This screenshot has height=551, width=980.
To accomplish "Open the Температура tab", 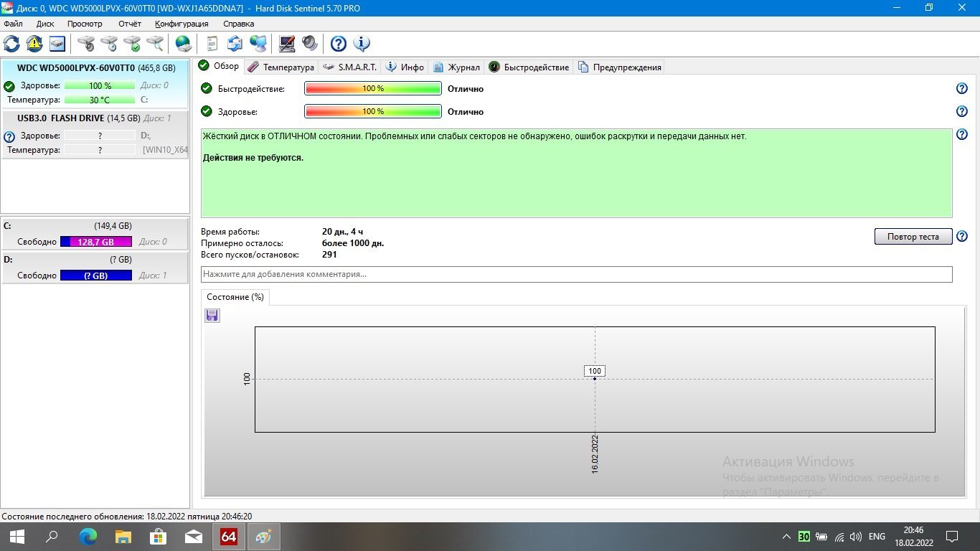I will (x=281, y=67).
